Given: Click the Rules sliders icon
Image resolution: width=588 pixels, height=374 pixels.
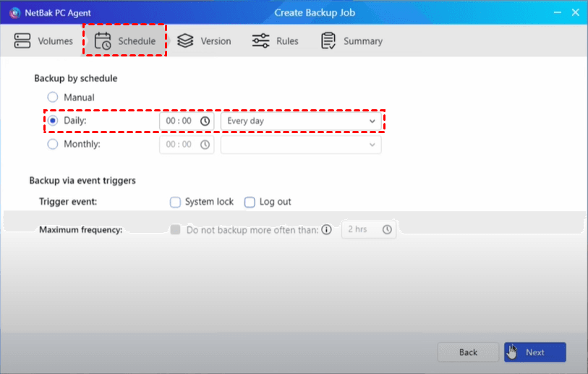Looking at the screenshot, I should pos(260,41).
